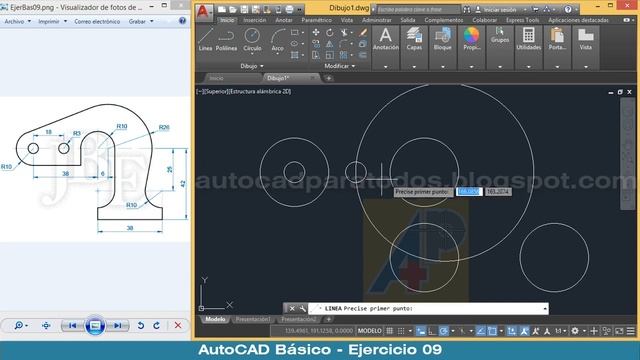Click the search keyword input box
The image size is (640, 360).
point(418,9)
